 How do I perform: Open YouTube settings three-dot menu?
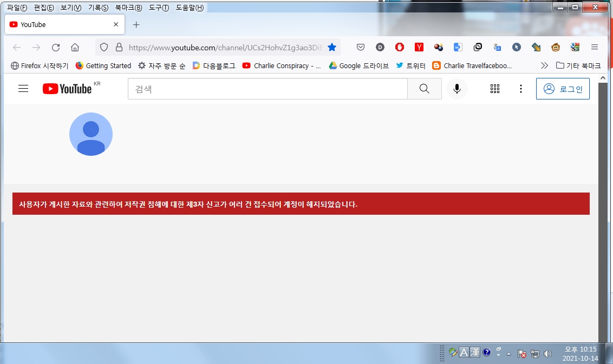(x=521, y=89)
